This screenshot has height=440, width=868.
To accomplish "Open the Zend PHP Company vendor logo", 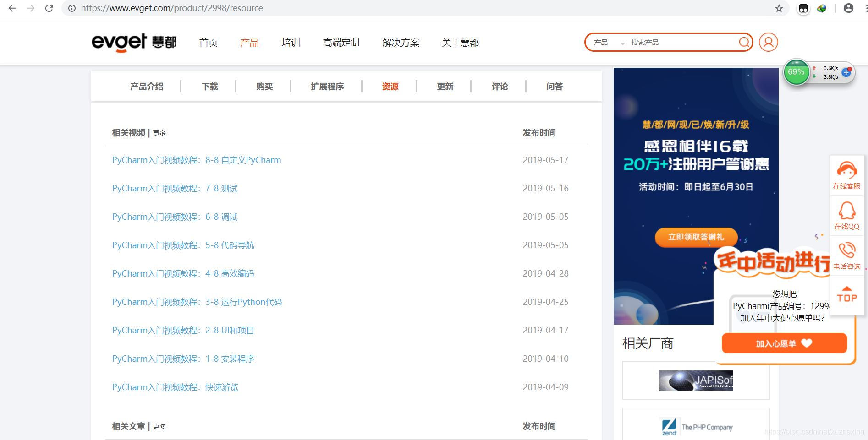I will click(696, 427).
